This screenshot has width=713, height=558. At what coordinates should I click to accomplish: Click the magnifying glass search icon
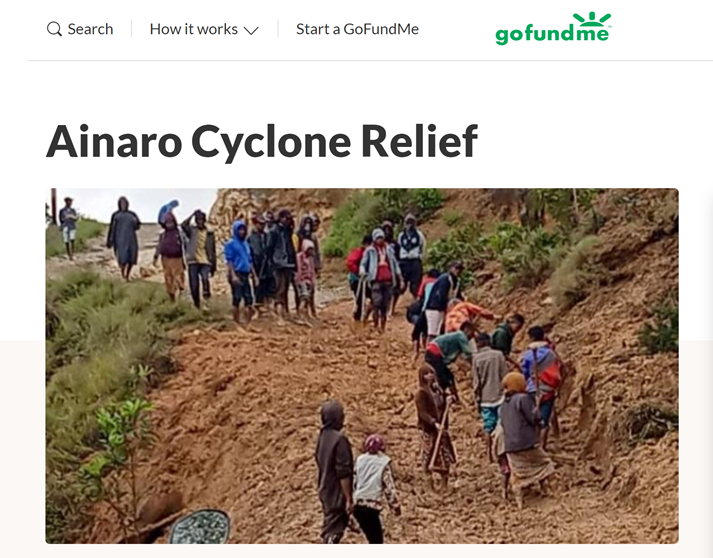point(54,29)
